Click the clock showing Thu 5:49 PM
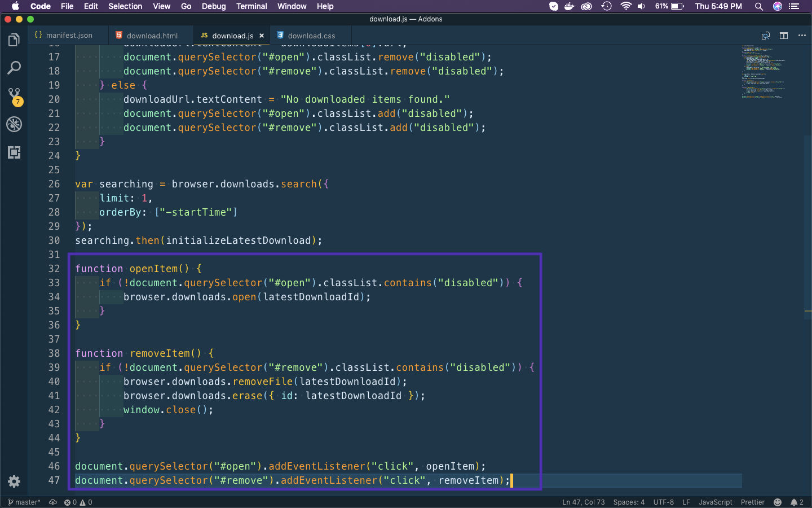Viewport: 812px width, 508px height. tap(718, 6)
